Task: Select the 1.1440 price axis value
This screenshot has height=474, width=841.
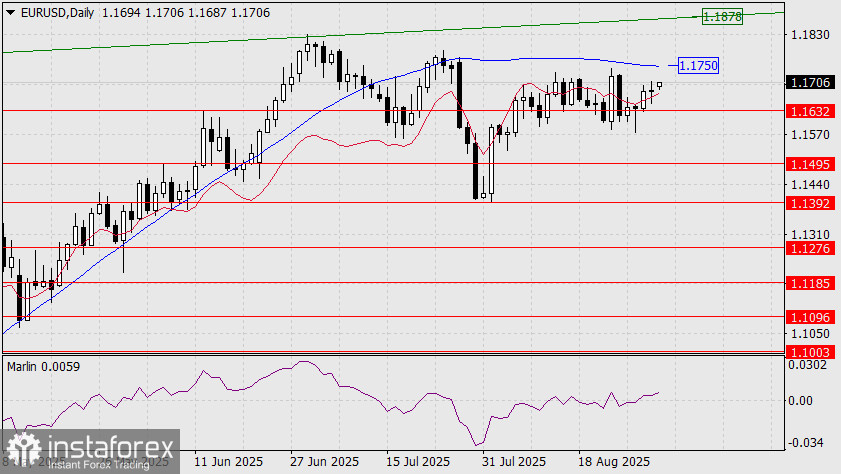Action: [810, 184]
